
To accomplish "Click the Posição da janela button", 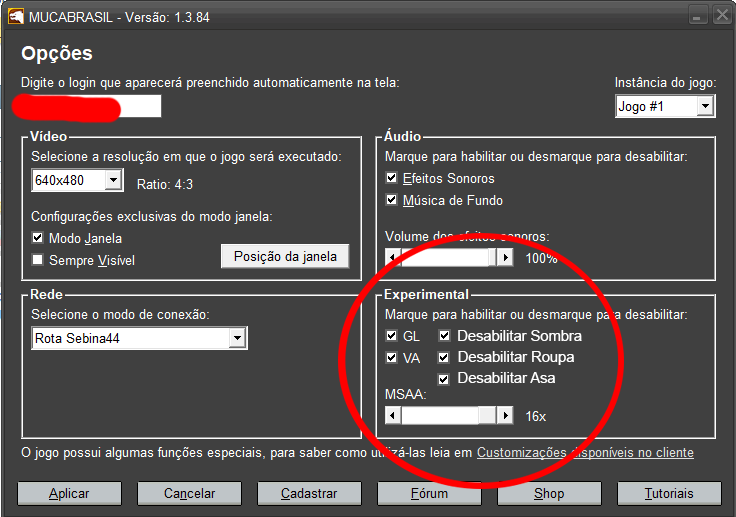I will pos(285,256).
